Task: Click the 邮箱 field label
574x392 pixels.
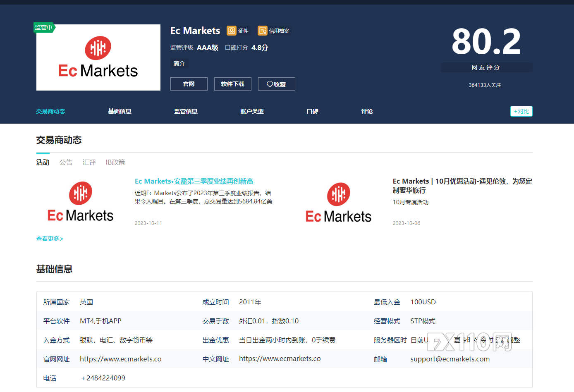Action: (x=380, y=359)
